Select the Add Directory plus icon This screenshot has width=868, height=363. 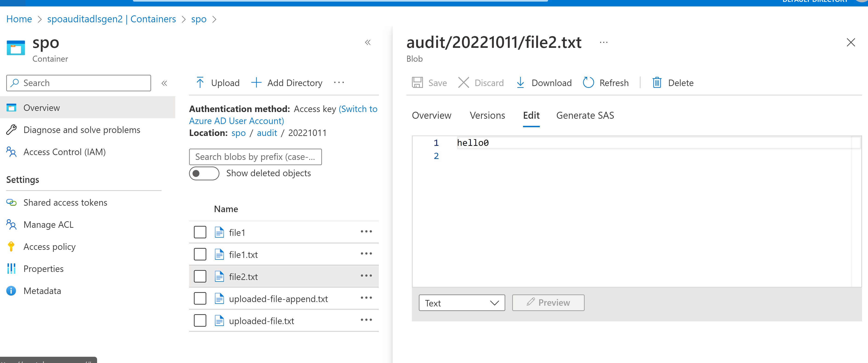256,83
